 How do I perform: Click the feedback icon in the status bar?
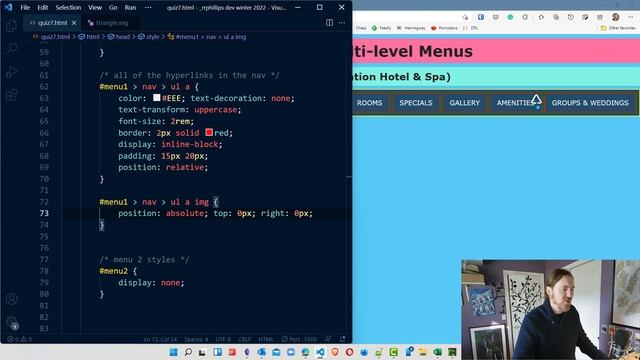tap(328, 339)
